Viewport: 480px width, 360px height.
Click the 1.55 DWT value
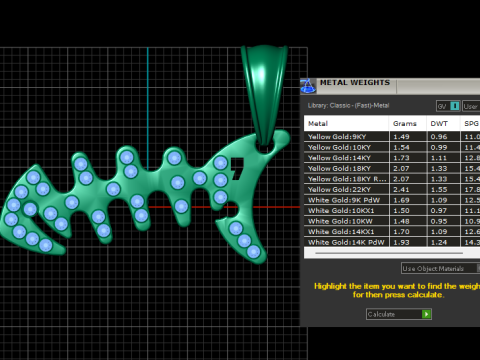tap(439, 189)
